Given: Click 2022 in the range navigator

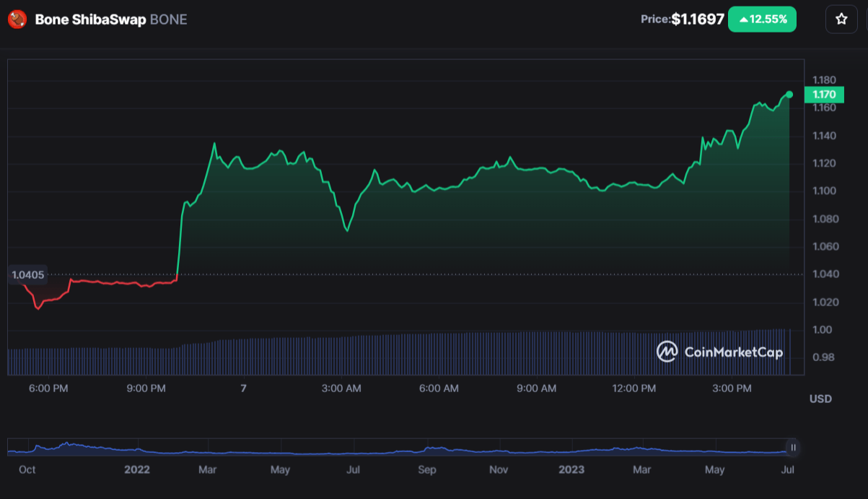Looking at the screenshot, I should point(137,469).
